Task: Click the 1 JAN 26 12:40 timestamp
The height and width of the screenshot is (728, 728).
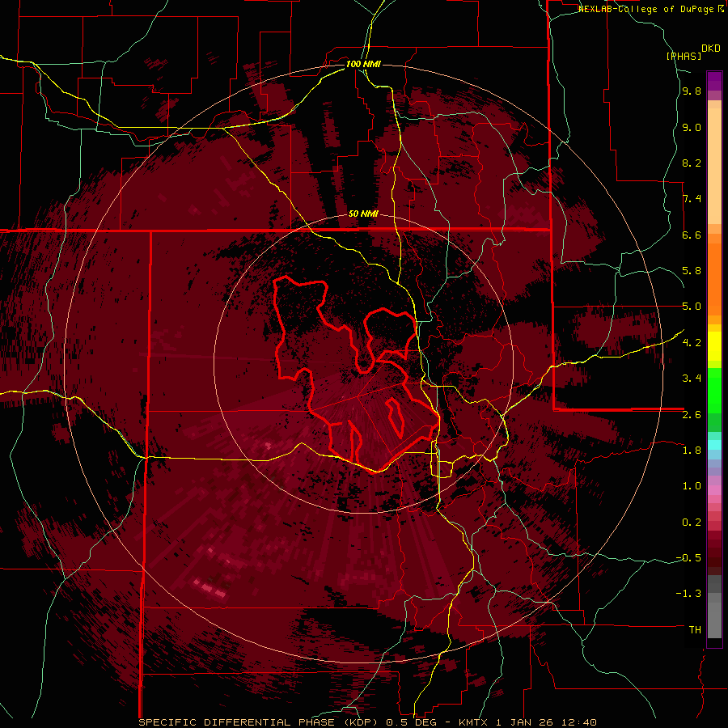Action: click(546, 722)
